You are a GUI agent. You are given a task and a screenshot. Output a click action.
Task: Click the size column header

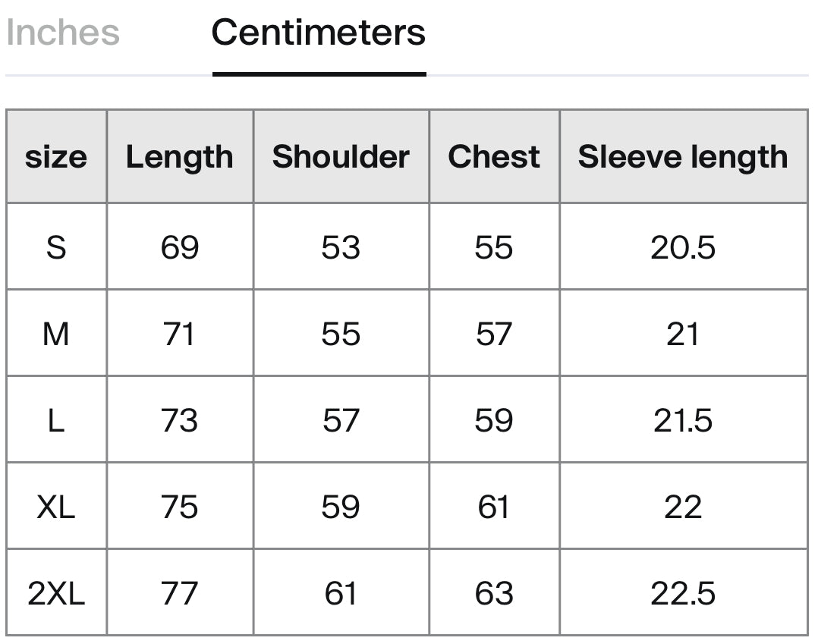[x=56, y=157]
